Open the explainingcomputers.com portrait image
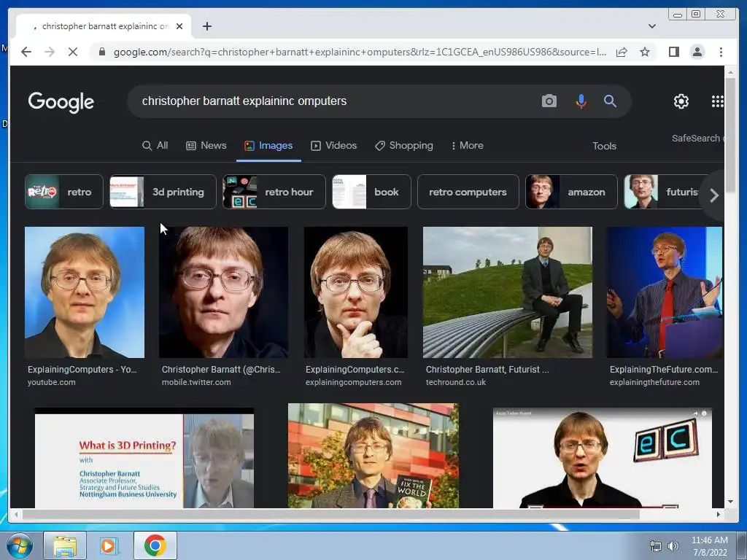Viewport: 747px width, 560px height. click(356, 292)
